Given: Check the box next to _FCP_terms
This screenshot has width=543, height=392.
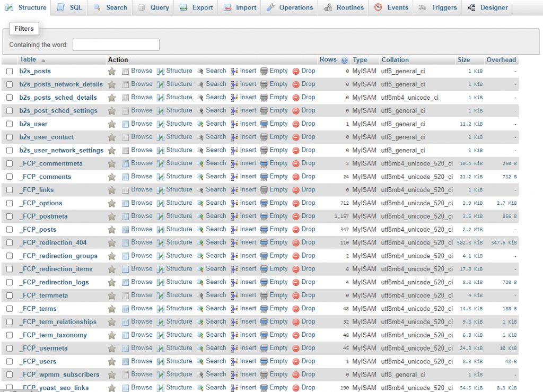Looking at the screenshot, I should (x=10, y=309).
